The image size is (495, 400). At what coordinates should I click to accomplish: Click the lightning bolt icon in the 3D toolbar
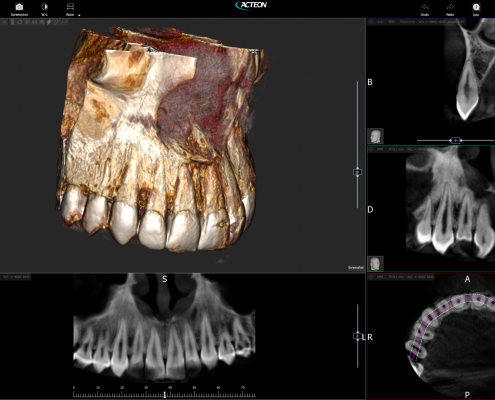(x=49, y=22)
